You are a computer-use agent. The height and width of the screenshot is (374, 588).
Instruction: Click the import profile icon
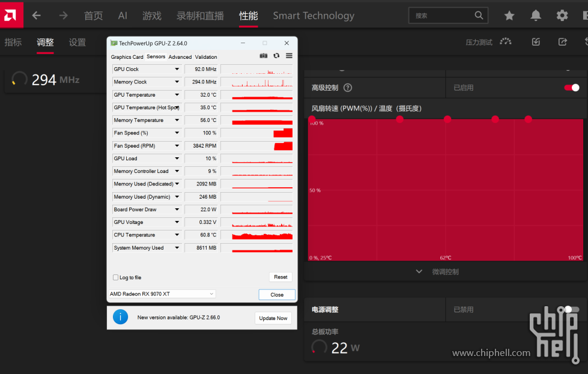536,41
